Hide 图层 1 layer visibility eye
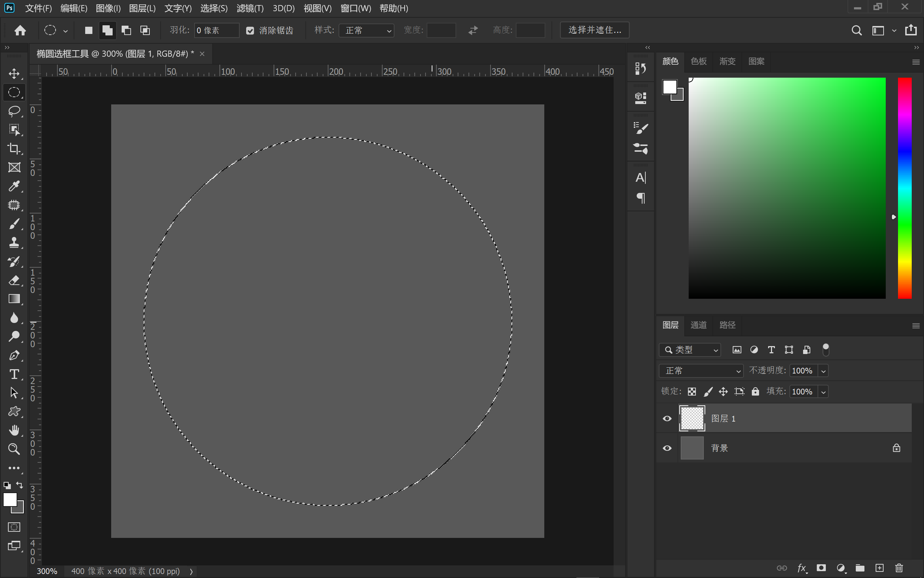The image size is (924, 578). pyautogui.click(x=667, y=418)
